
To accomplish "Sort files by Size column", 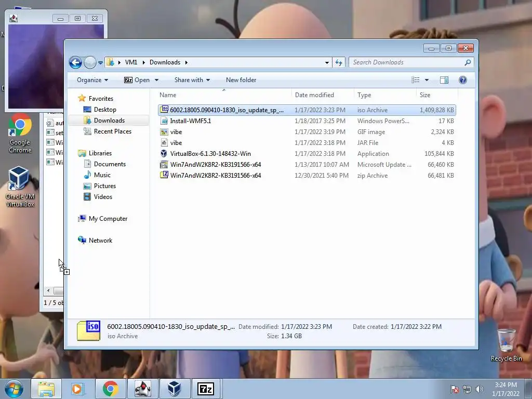I will click(x=437, y=95).
